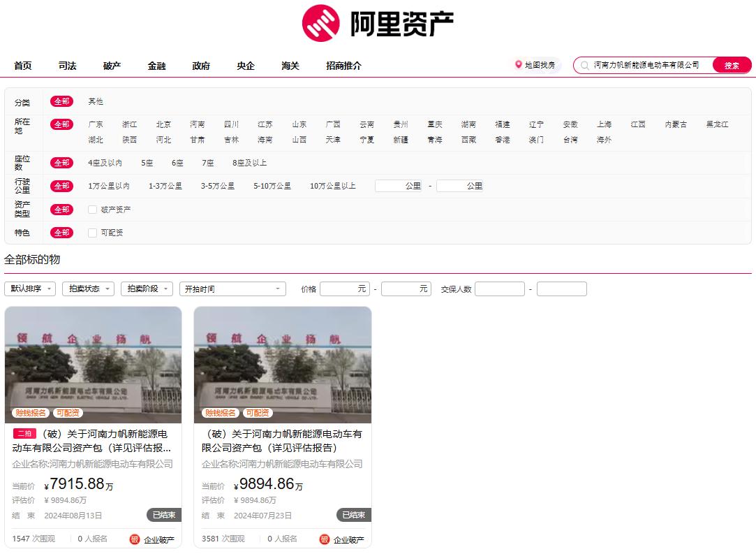This screenshot has width=756, height=554.
Task: Open thumbnail of the 9894.86万 listing
Action: 283,365
